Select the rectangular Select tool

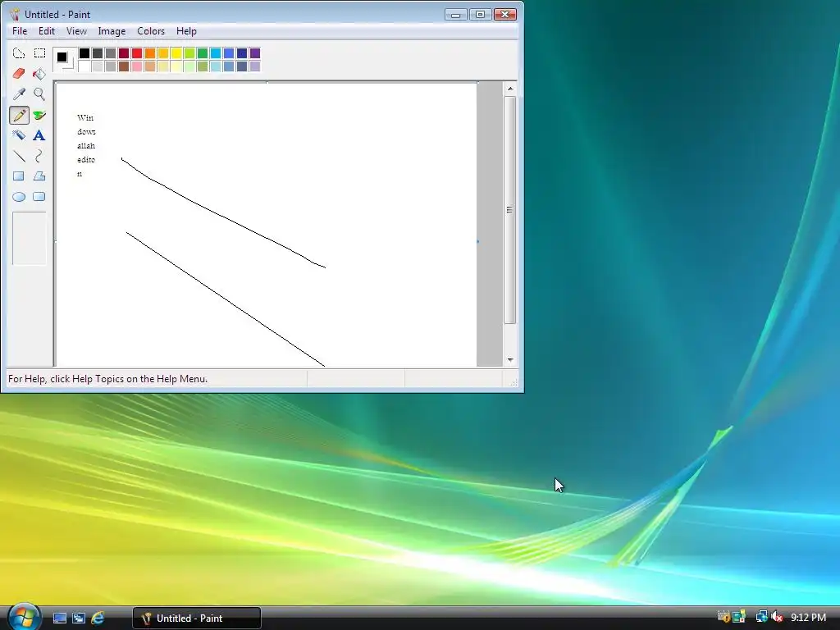click(x=39, y=53)
